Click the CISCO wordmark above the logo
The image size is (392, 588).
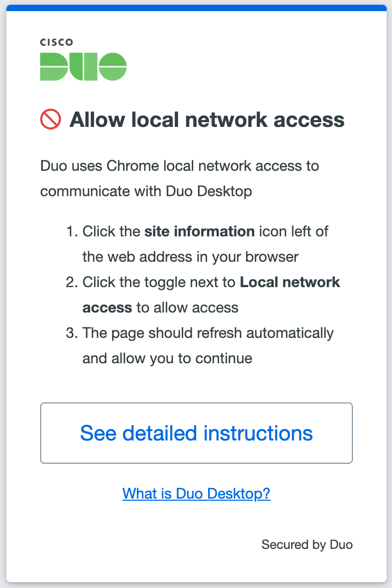tap(57, 42)
